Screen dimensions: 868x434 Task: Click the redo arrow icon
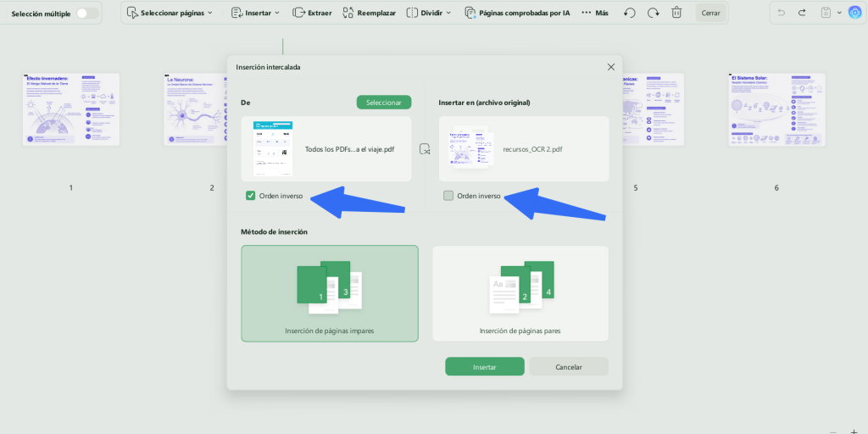click(802, 13)
